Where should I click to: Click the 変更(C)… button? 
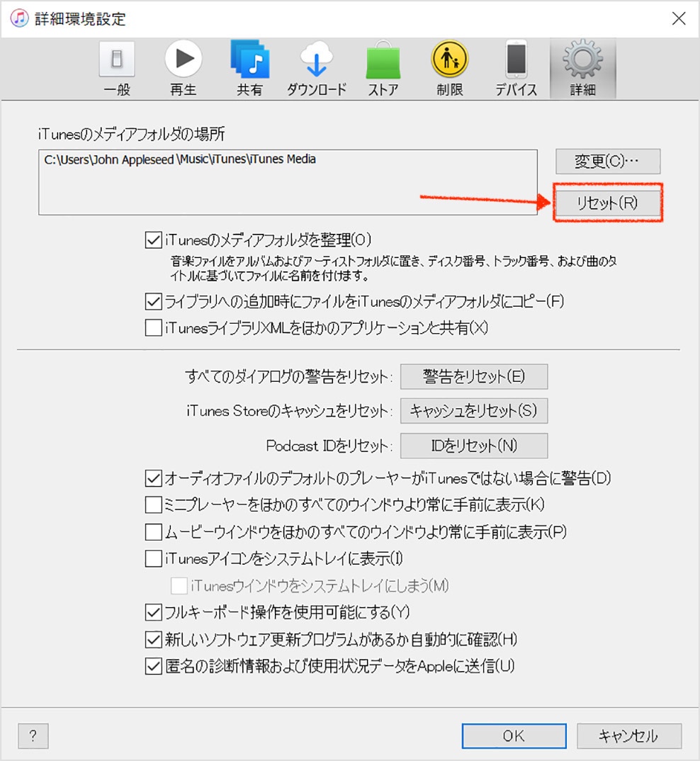coord(608,161)
